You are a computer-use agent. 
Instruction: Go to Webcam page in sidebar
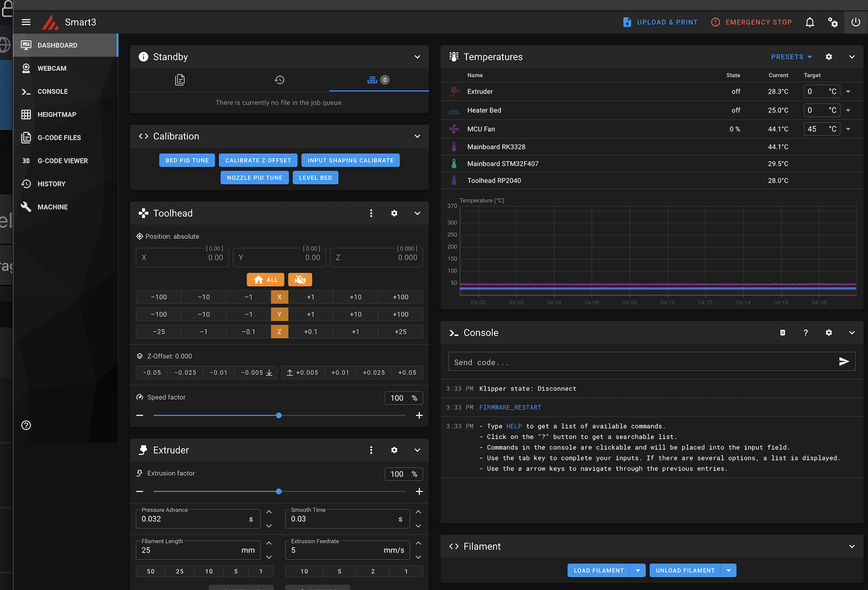[x=65, y=68]
